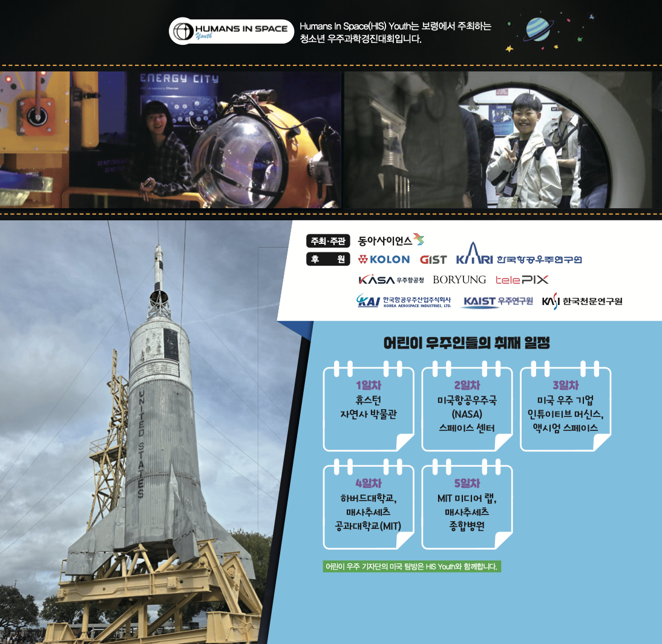Click the BORYUNG logo
This screenshot has height=644, width=662.
pos(459,280)
